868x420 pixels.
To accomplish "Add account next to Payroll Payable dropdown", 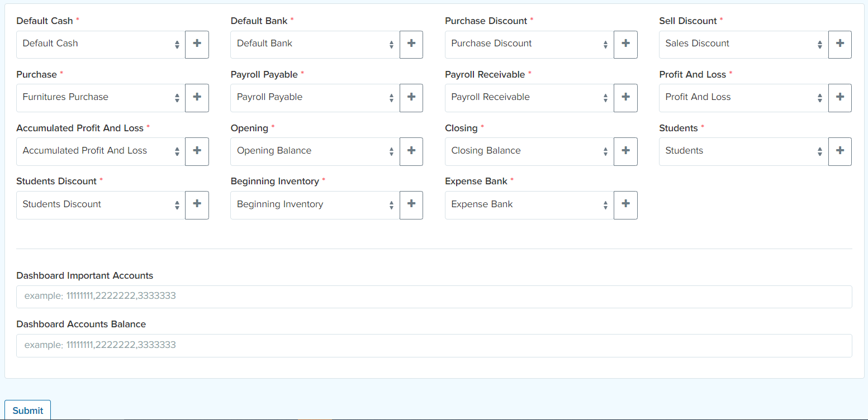I will coord(411,98).
